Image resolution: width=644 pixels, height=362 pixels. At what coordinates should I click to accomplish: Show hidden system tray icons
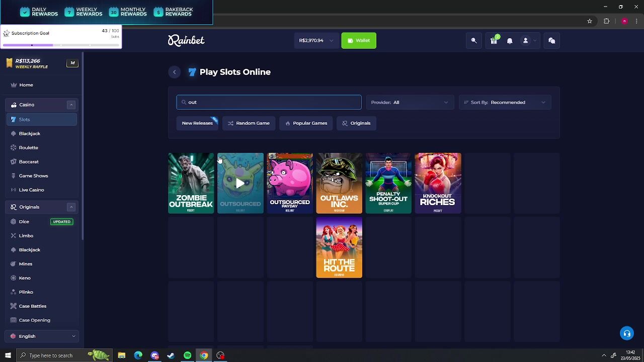pos(604,355)
